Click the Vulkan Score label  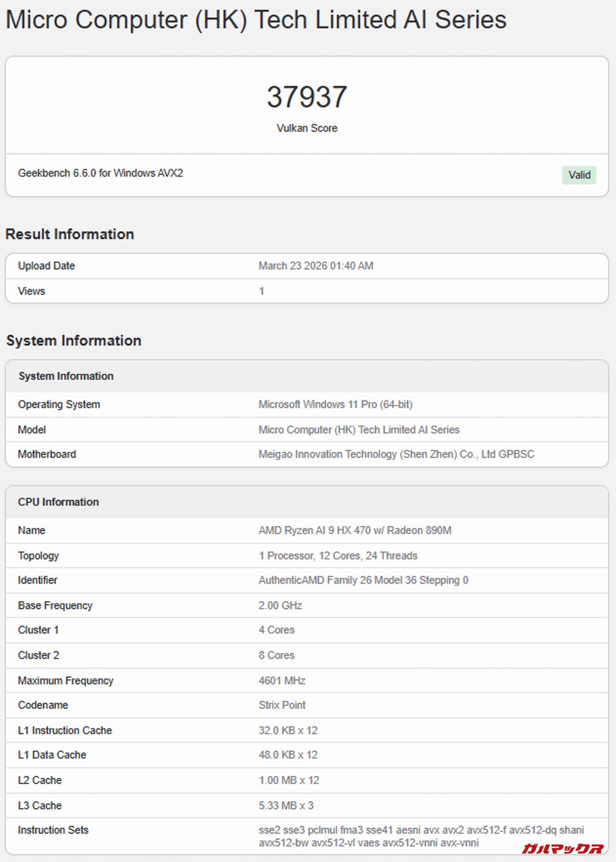[307, 128]
